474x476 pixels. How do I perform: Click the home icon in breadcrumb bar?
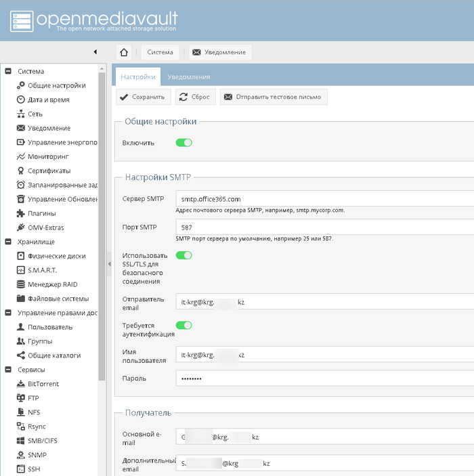tap(124, 52)
